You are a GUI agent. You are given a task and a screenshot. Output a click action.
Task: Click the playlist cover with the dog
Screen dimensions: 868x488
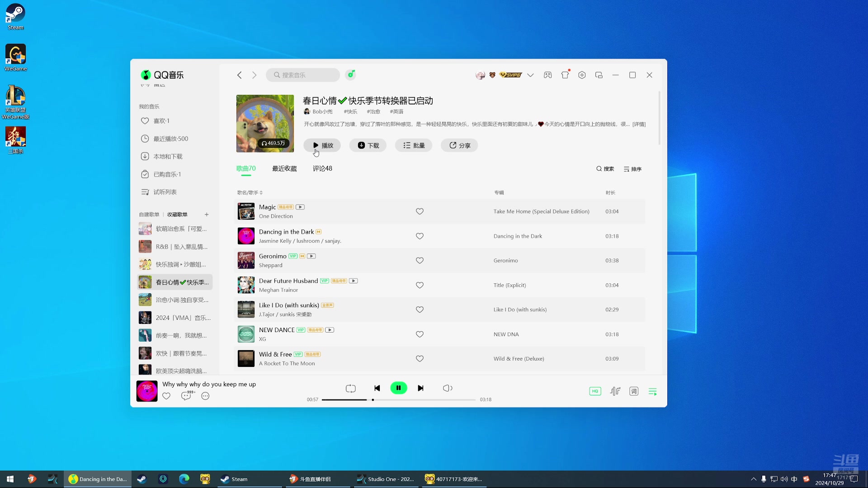[265, 123]
